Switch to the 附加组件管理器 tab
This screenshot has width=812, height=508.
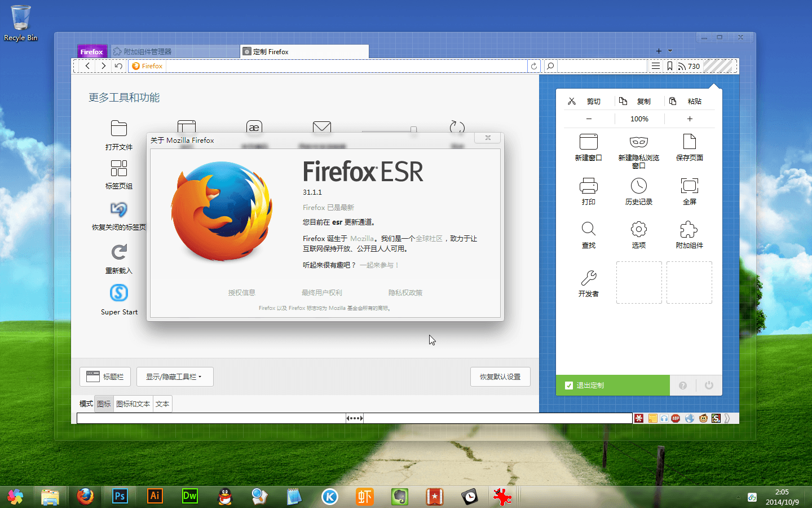(175, 51)
